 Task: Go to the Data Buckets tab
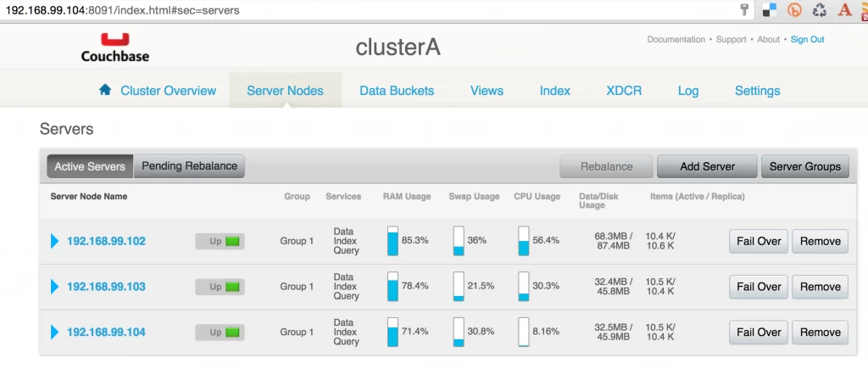(397, 90)
